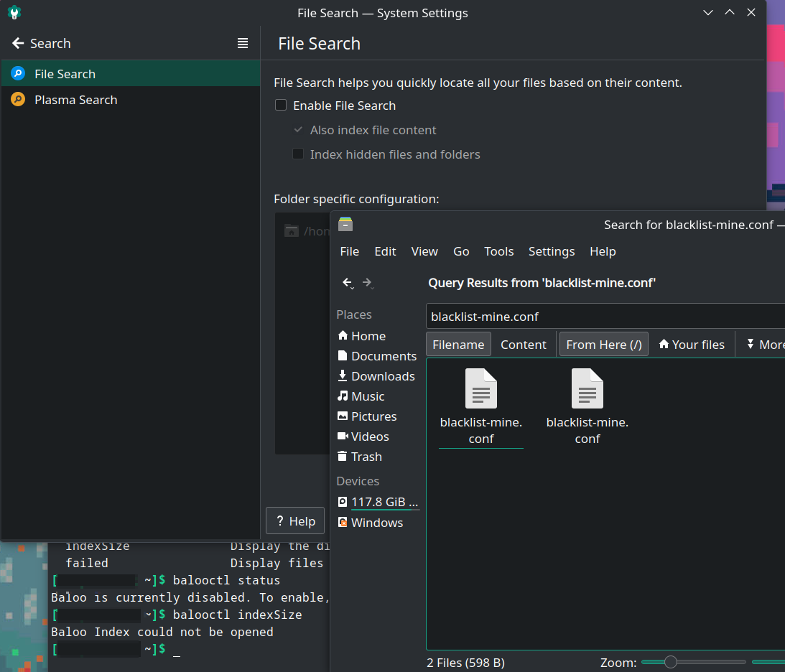
Task: Open the hamburger menu in Search sidebar
Action: click(243, 44)
